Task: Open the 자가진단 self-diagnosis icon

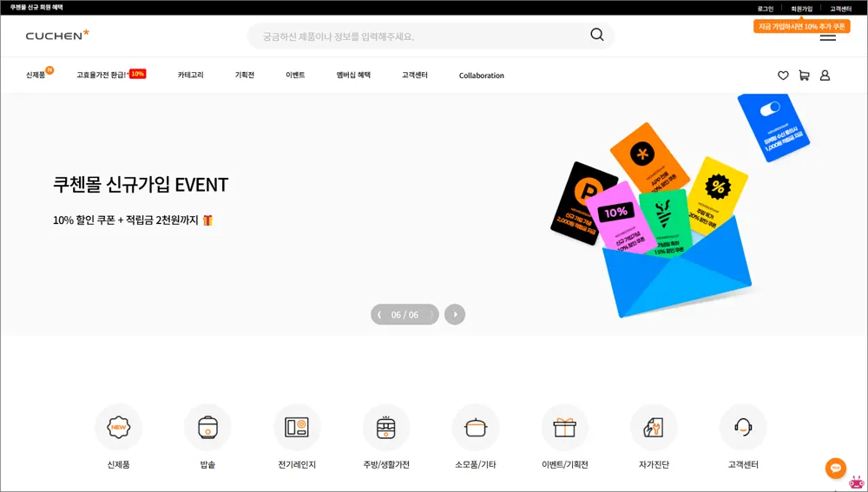Action: 654,427
